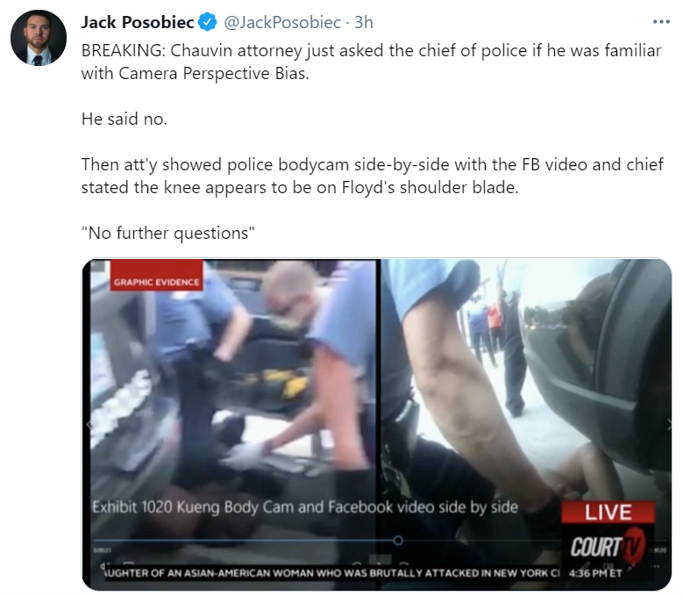Click the scrolling news ticker text
The height and width of the screenshot is (597, 683).
pyautogui.click(x=330, y=573)
